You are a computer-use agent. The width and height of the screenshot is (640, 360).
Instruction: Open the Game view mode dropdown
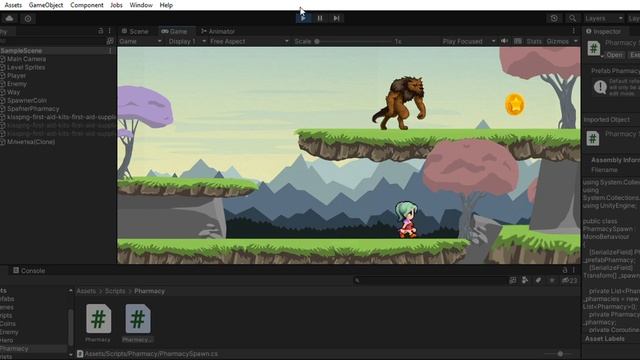pos(140,41)
